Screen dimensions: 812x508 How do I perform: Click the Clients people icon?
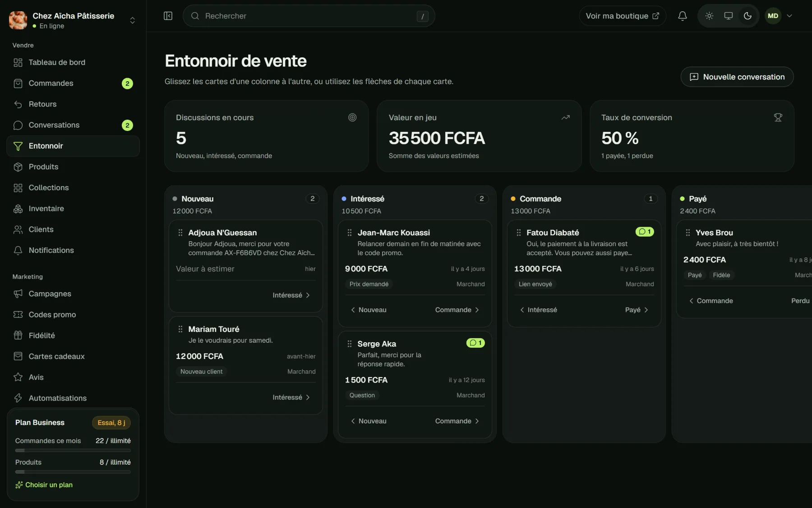pos(18,229)
